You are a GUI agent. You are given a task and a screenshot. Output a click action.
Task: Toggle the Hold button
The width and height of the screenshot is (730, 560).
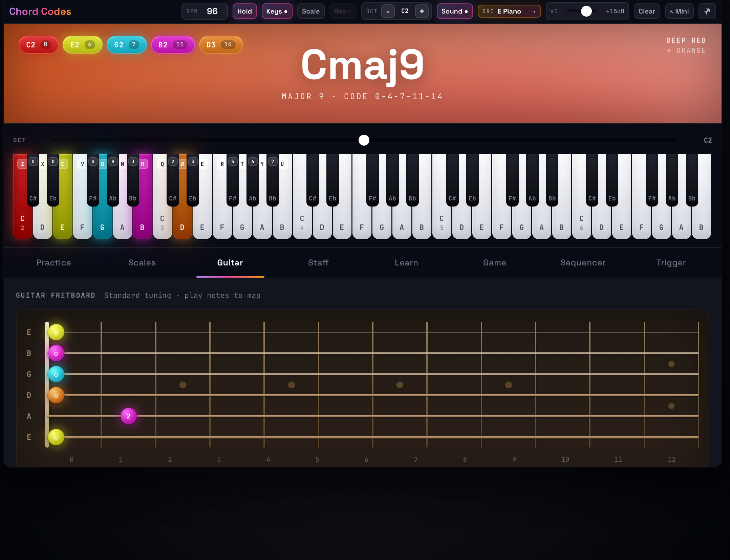244,11
